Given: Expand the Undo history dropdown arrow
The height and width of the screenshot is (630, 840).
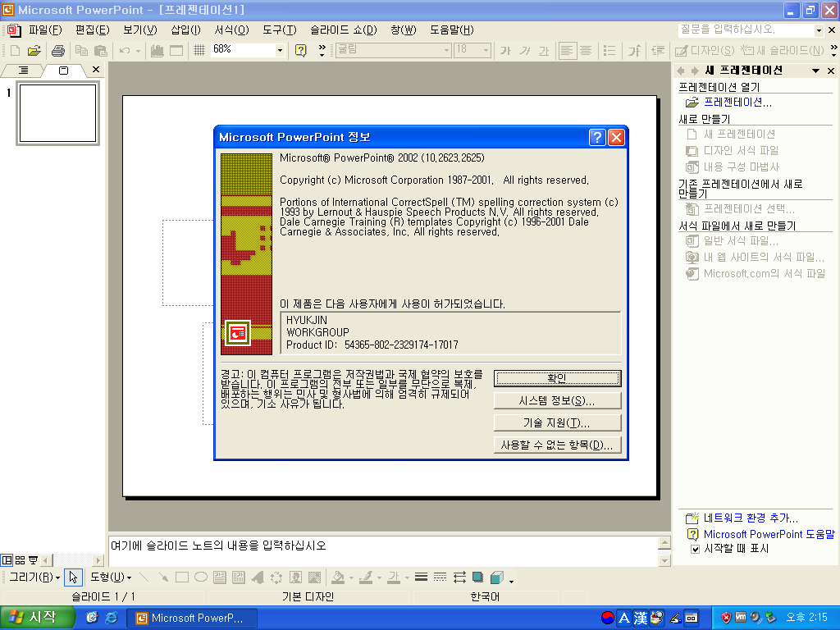Looking at the screenshot, I should click(x=138, y=50).
